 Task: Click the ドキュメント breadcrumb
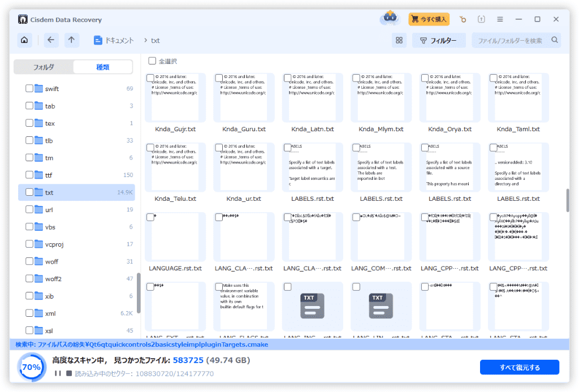pos(119,40)
